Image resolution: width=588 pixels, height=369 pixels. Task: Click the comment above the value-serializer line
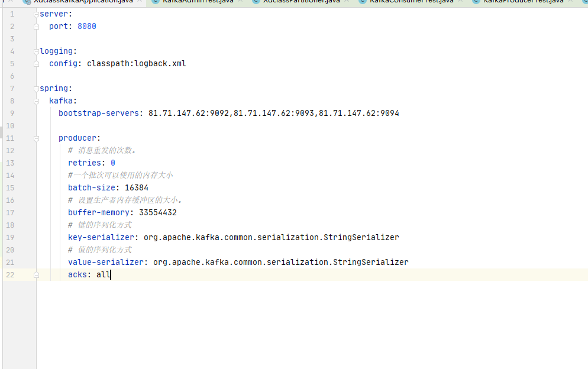pyautogui.click(x=100, y=250)
